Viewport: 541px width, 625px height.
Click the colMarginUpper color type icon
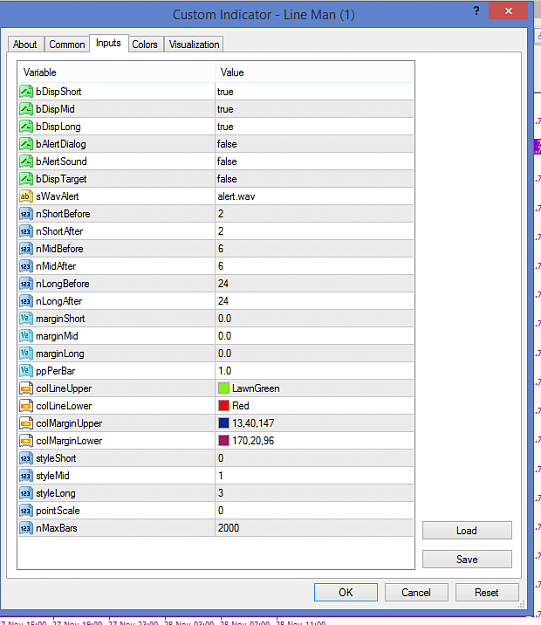[x=26, y=423]
